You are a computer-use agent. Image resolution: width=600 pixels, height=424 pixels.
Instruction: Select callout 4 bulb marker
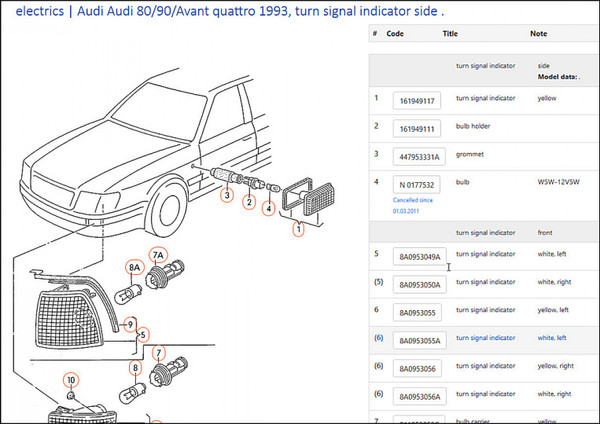[268, 208]
